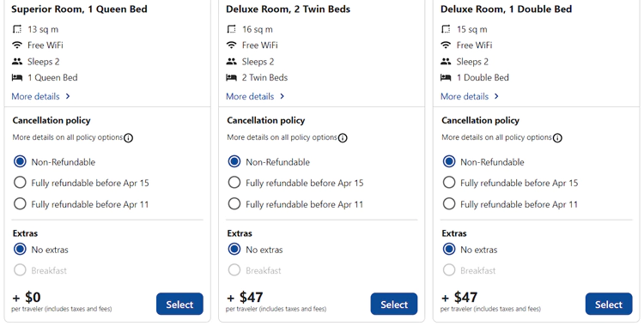This screenshot has width=644, height=326.
Task: Pick No extras option for Twin Beds room
Action: tap(234, 250)
